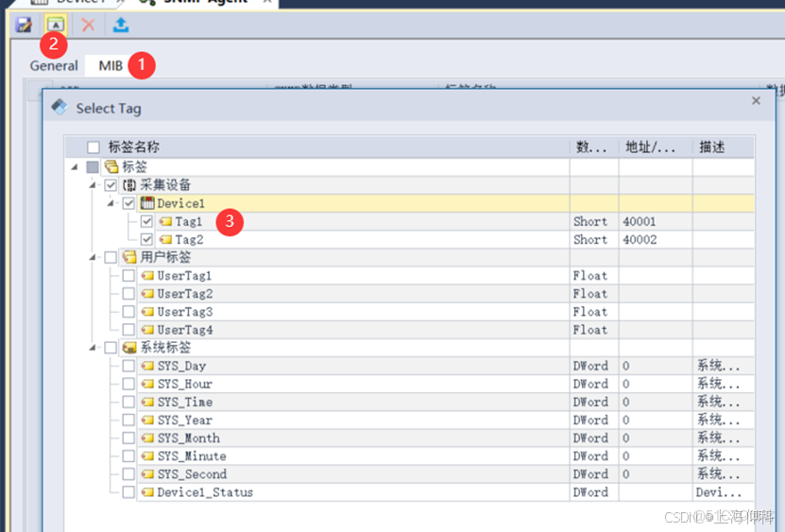Screen dimensions: 785x532
Task: Click the 标签 root folder icon
Action: click(x=111, y=167)
